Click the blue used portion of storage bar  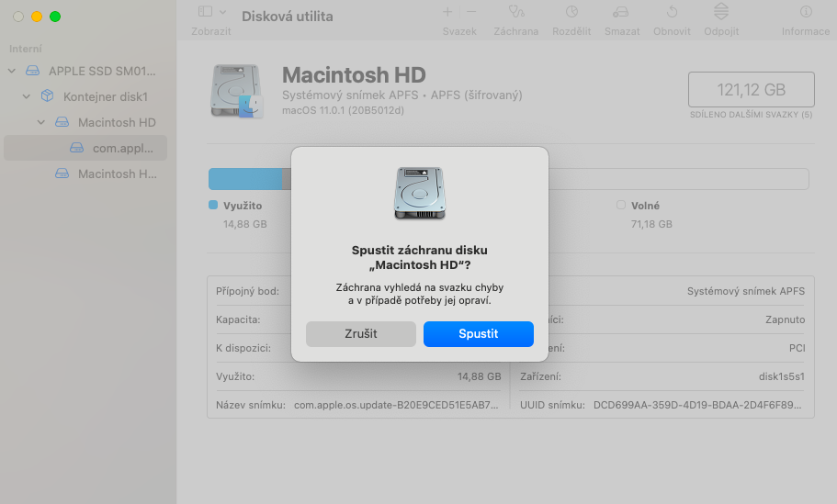point(245,179)
